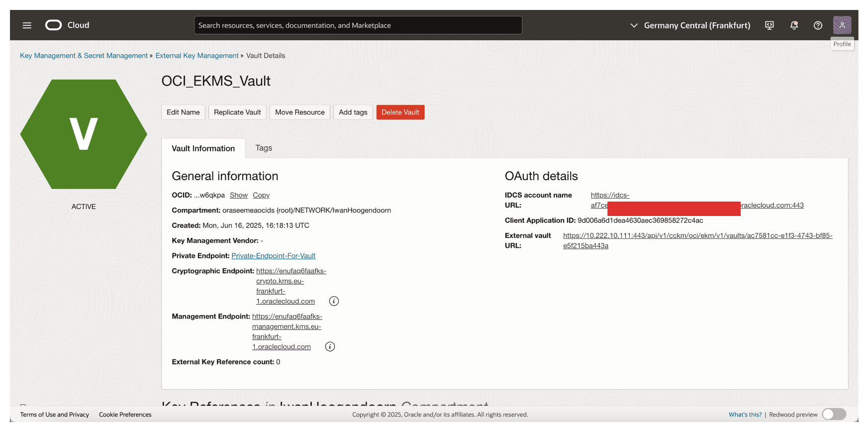
Task: Open the Private-Endpoint-For-Vault link
Action: point(274,256)
